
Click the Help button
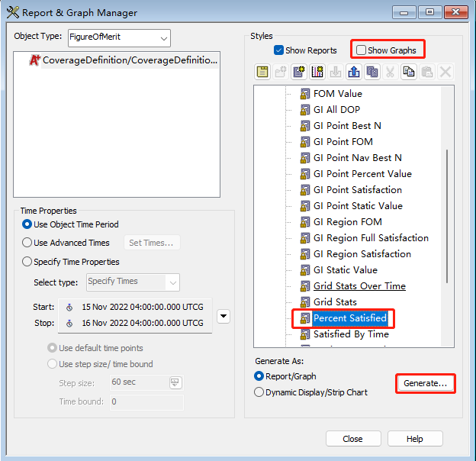tap(414, 439)
